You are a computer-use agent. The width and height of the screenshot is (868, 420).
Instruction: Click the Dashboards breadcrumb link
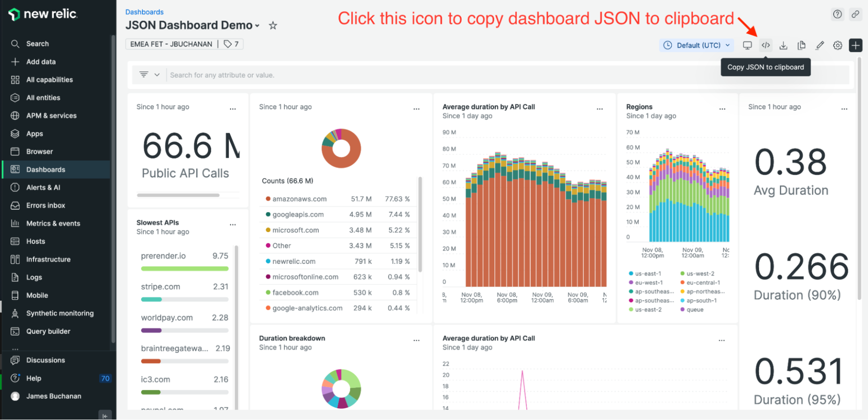click(144, 12)
